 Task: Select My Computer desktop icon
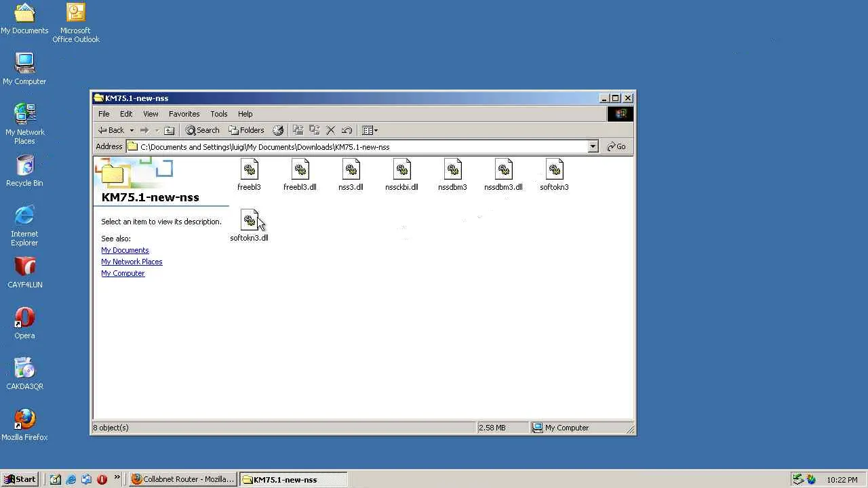pos(24,69)
